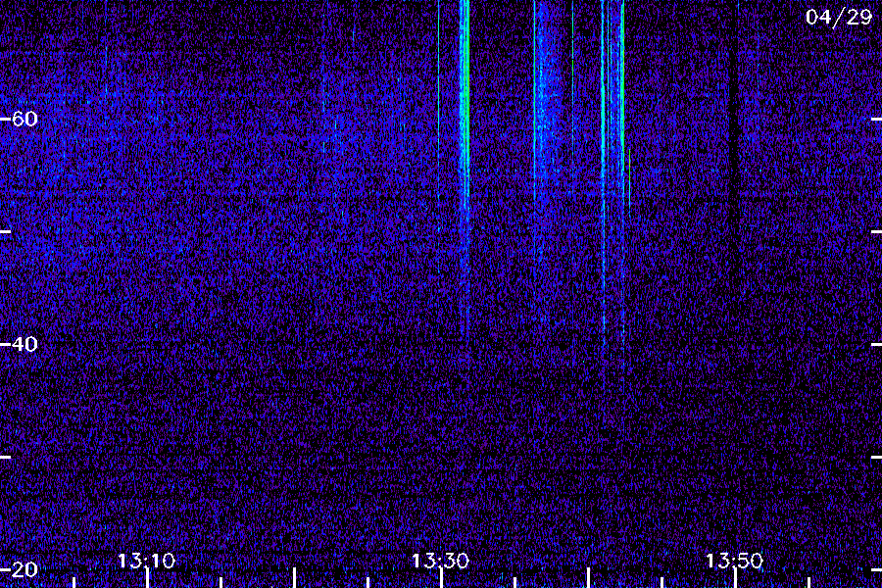882x588 pixels.
Task: Click the 40 frequency axis label
Action: point(24,344)
